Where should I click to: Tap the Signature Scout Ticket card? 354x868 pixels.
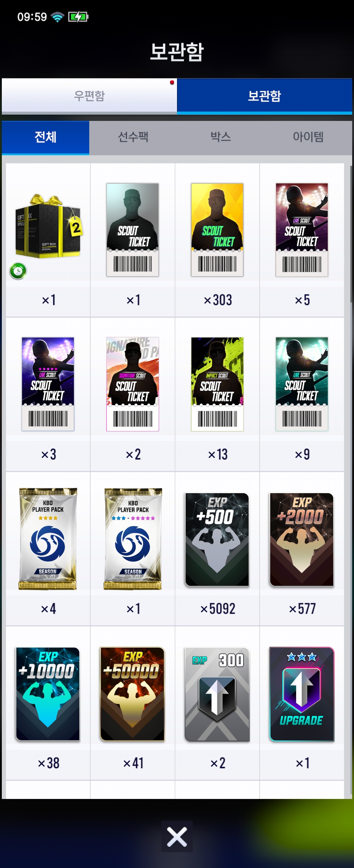(x=132, y=384)
